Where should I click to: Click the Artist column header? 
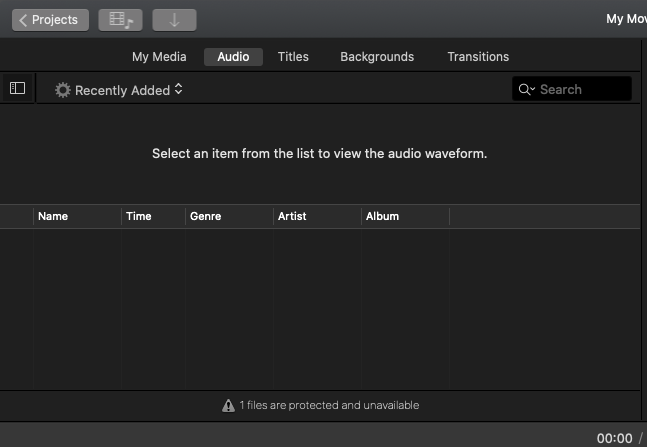click(x=316, y=216)
